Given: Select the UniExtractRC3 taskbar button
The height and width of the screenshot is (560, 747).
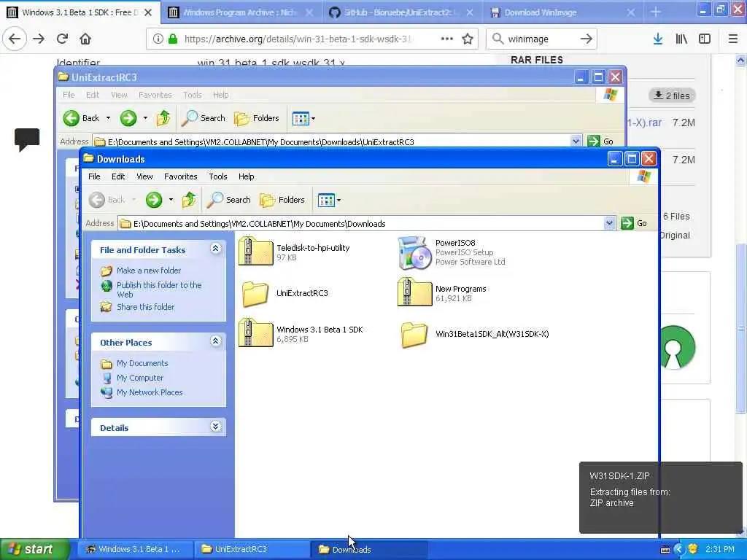Looking at the screenshot, I should click(x=252, y=549).
